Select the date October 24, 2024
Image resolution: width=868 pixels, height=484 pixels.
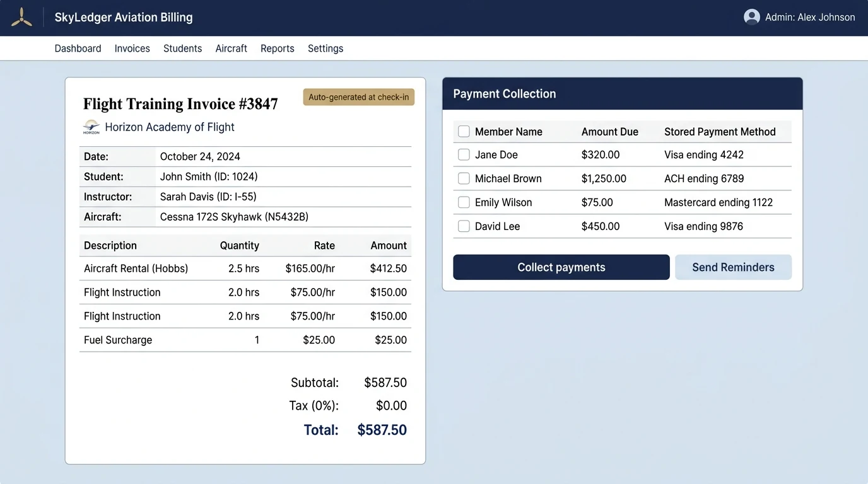click(x=200, y=156)
